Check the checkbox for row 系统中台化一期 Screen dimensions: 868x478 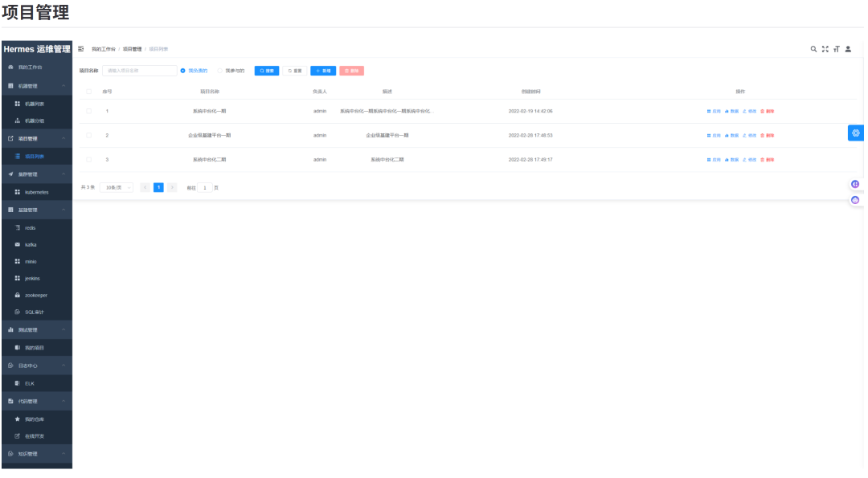pos(88,111)
